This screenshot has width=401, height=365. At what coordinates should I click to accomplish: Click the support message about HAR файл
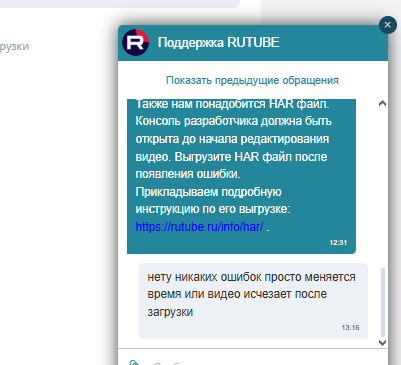[241, 176]
